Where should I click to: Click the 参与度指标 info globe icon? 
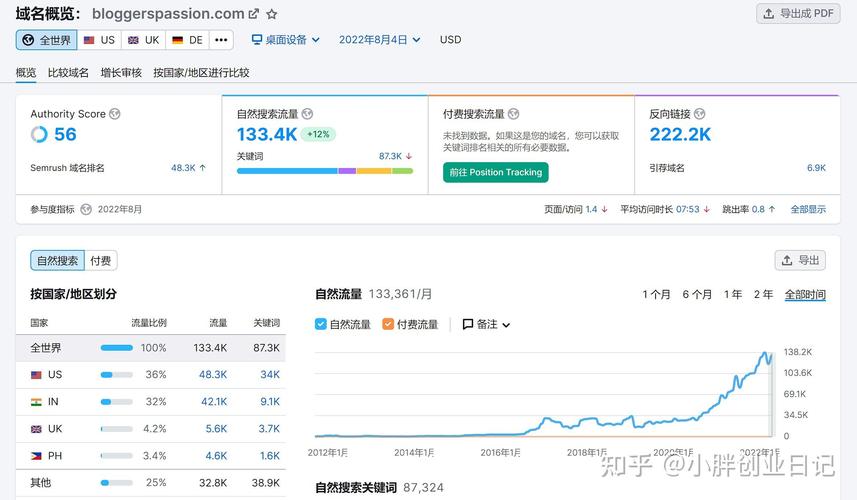[86, 209]
